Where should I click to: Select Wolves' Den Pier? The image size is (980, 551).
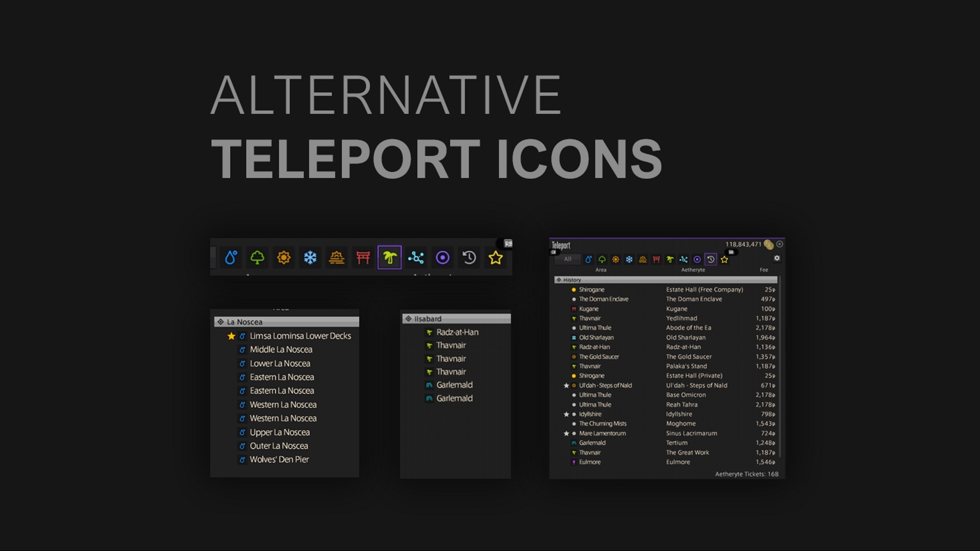coord(279,459)
